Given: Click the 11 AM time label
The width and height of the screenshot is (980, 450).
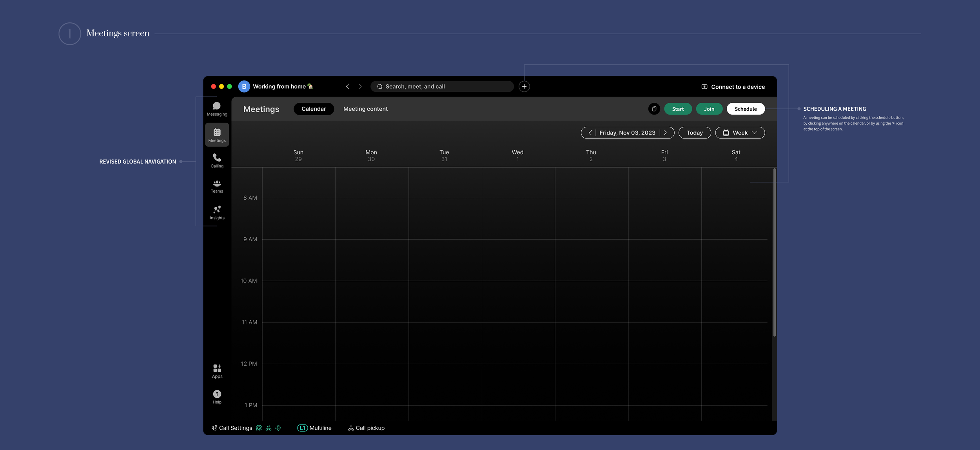Looking at the screenshot, I should [249, 322].
